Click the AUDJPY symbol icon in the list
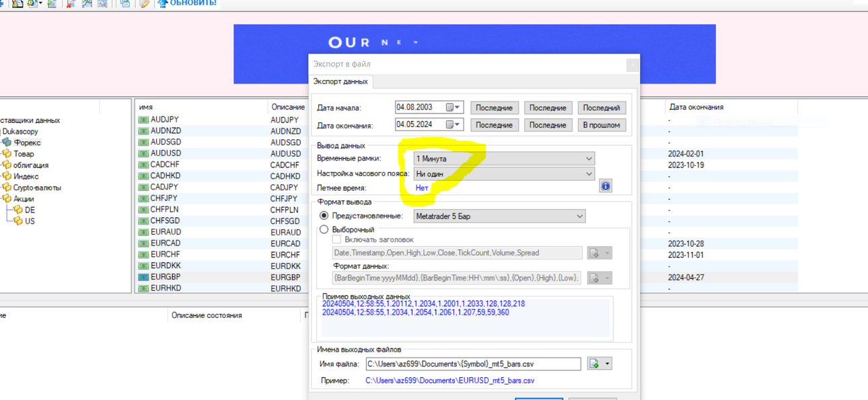Image resolution: width=868 pixels, height=400 pixels. coord(143,120)
